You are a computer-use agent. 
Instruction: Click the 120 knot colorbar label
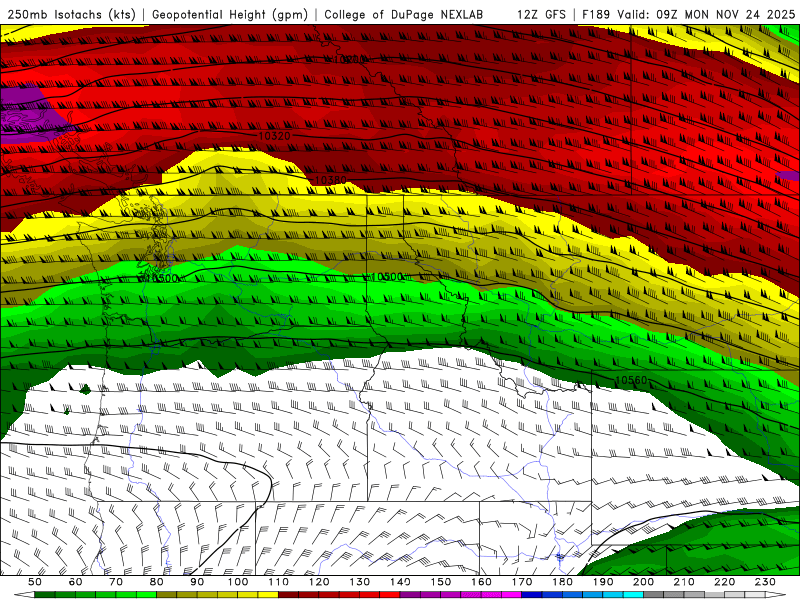coord(319,582)
